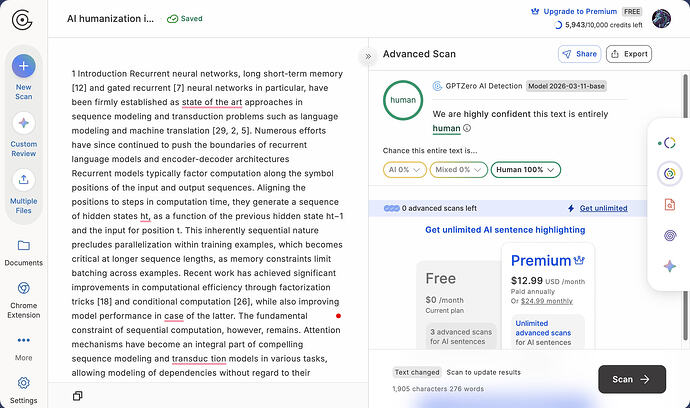
Task: Click the GPTZero logo in sidebar
Action: pos(22,20)
